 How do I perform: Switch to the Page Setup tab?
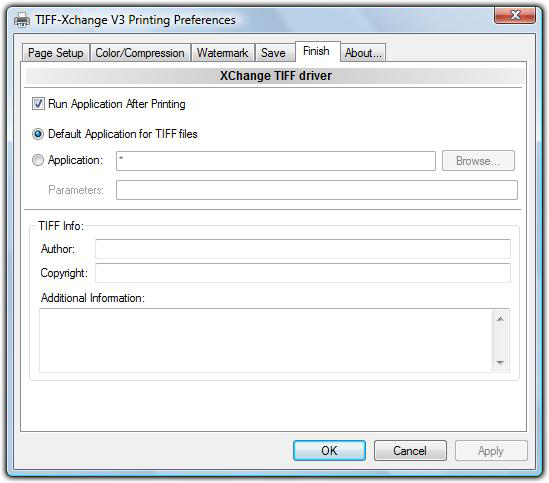click(56, 53)
